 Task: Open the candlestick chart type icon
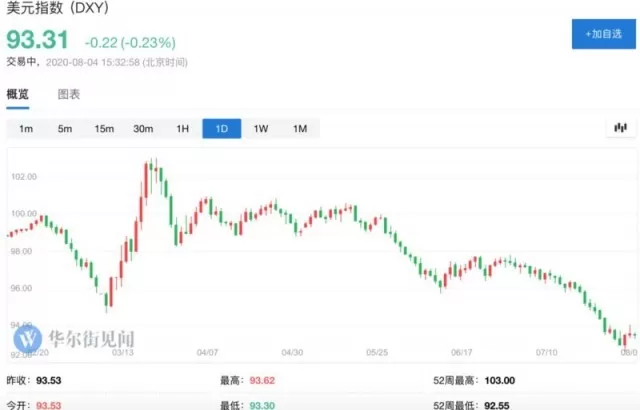click(620, 128)
